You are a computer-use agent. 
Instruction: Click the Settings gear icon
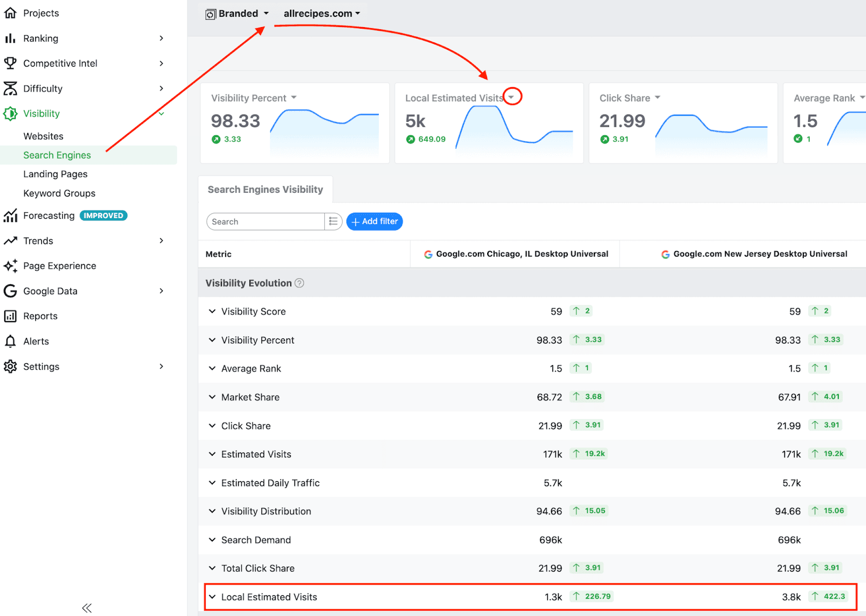pyautogui.click(x=10, y=366)
